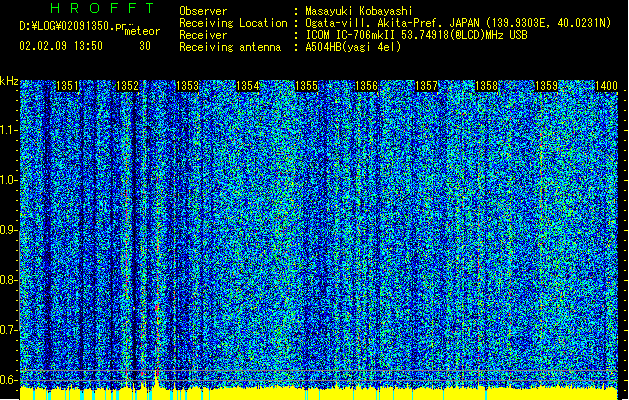
Task: Click the kHz axis unit label
Action: coord(9,81)
